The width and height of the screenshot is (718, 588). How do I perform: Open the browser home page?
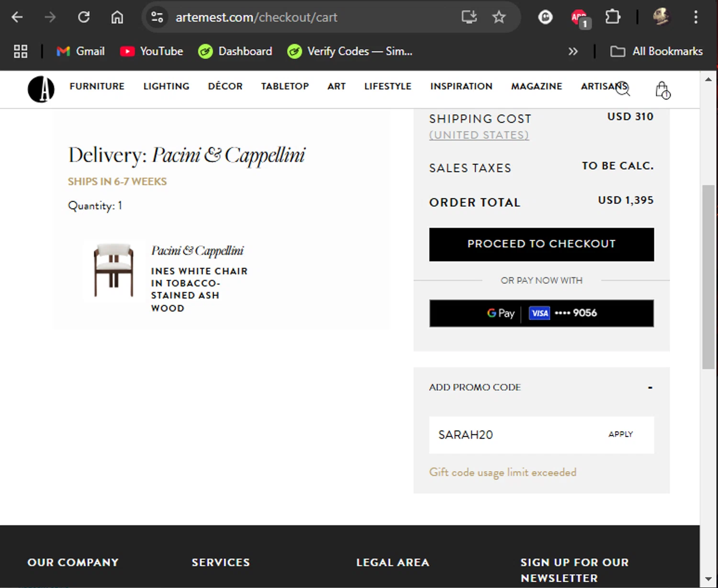click(117, 17)
